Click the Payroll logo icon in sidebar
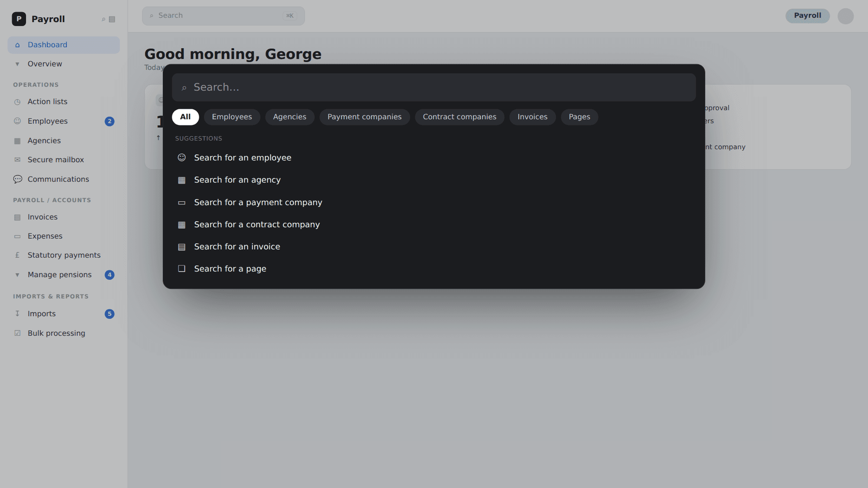The height and width of the screenshot is (488, 868). 19,19
